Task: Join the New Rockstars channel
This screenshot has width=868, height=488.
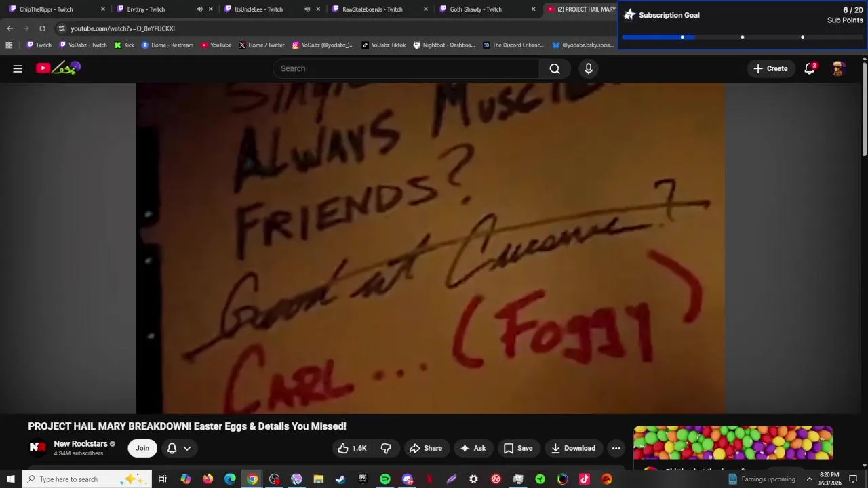Action: pos(142,448)
